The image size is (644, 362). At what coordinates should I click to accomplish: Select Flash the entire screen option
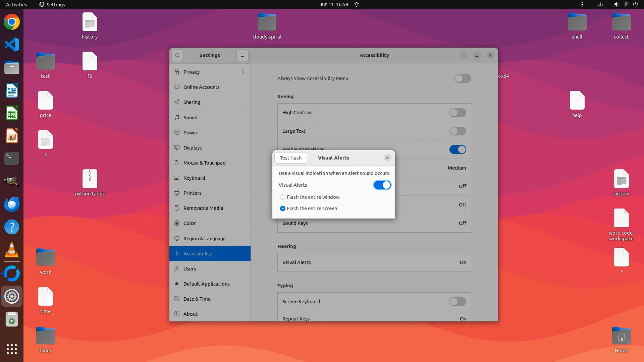click(x=283, y=208)
